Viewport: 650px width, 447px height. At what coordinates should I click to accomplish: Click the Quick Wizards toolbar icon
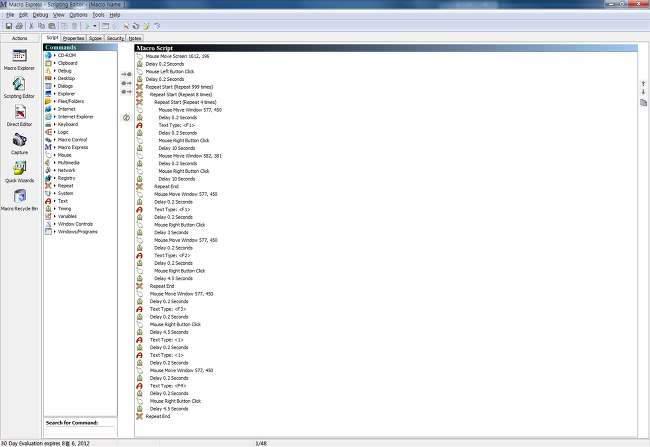coord(146,26)
